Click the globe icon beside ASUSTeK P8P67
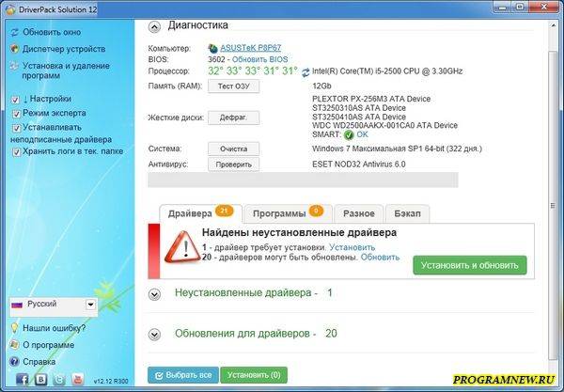 point(213,48)
